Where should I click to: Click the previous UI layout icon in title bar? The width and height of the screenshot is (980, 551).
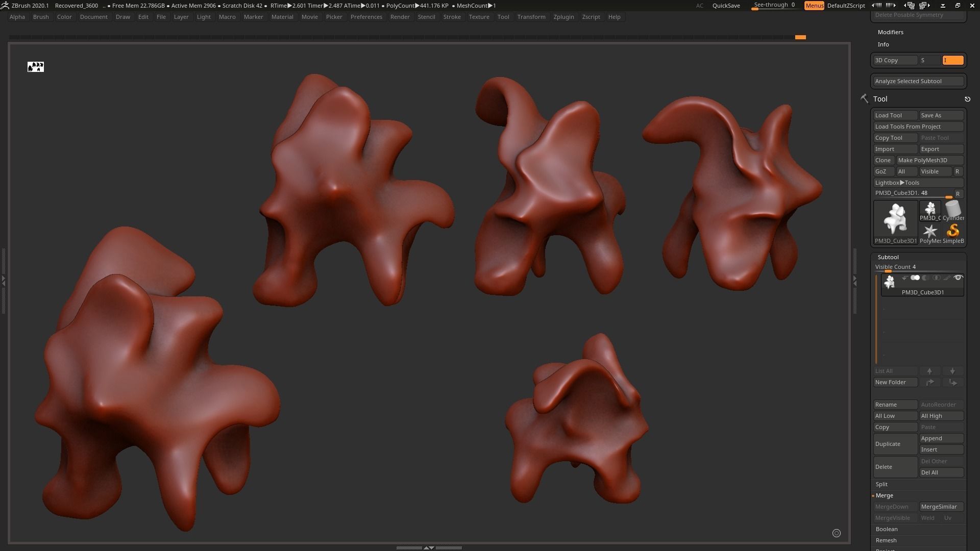coord(910,6)
